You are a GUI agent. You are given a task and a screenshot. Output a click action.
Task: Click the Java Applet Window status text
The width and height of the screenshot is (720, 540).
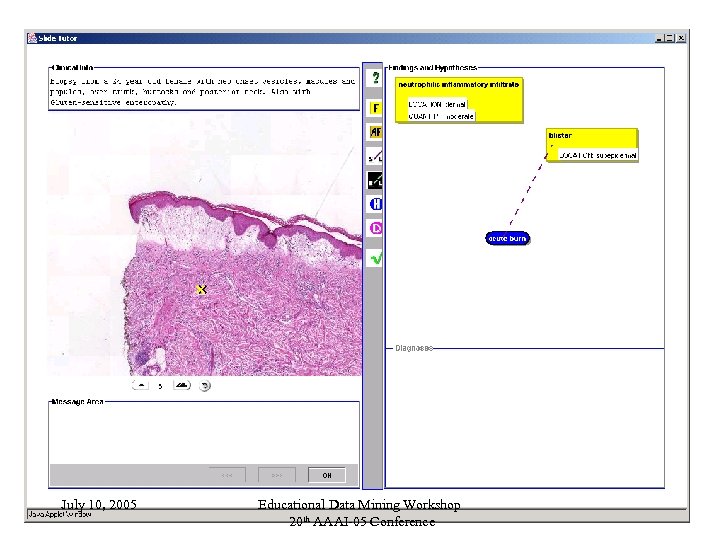59,514
